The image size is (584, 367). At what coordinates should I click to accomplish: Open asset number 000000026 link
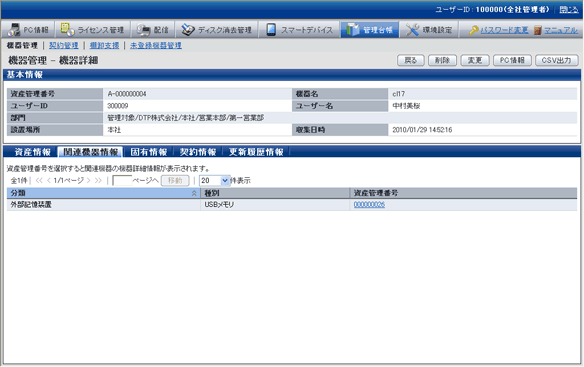point(369,205)
